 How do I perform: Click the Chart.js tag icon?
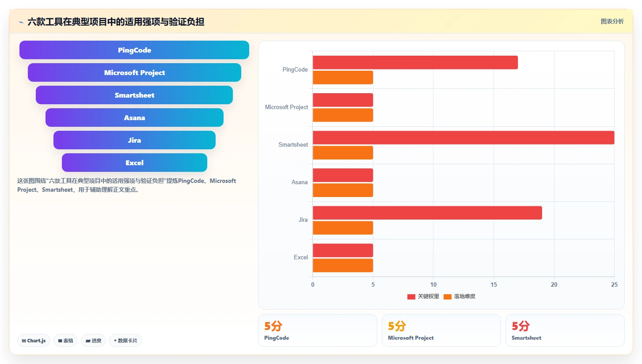pos(24,341)
